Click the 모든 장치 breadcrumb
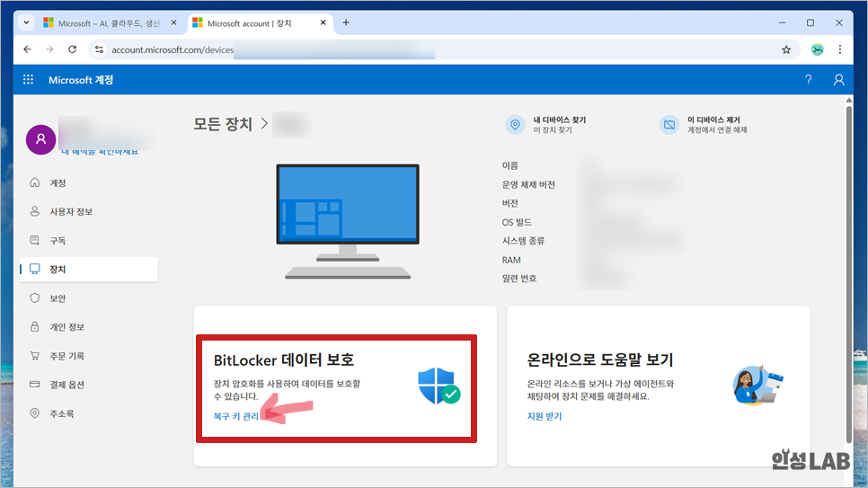Viewport: 868px width, 488px height. tap(223, 124)
